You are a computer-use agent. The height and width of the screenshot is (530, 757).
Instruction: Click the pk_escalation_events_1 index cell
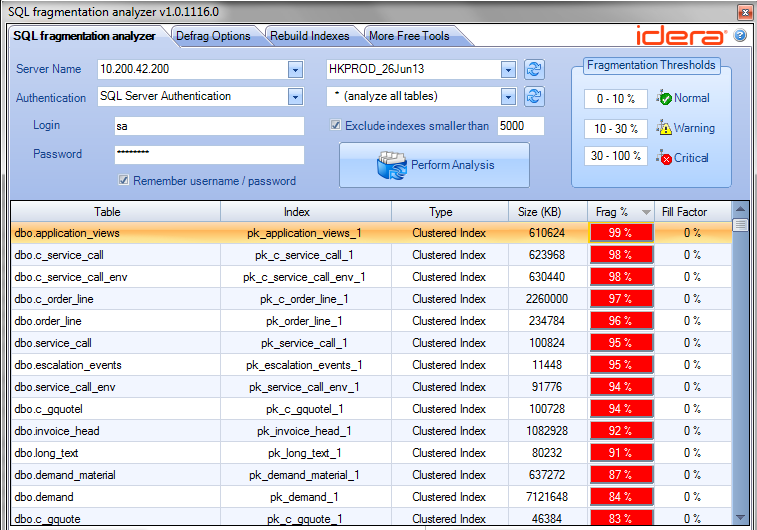point(304,365)
